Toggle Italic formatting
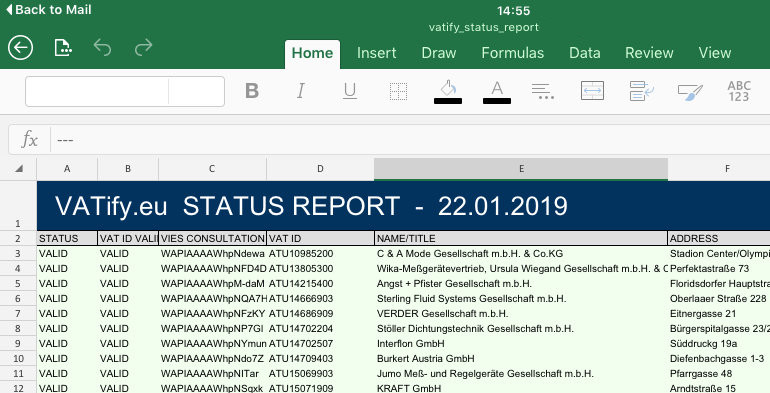 [x=301, y=91]
